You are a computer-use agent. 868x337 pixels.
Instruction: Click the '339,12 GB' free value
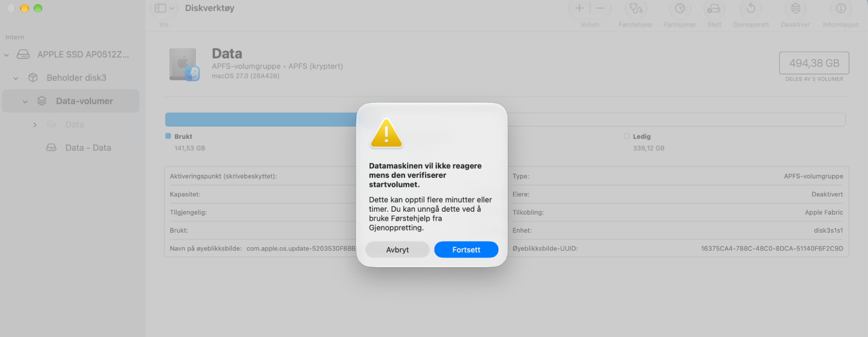click(649, 148)
